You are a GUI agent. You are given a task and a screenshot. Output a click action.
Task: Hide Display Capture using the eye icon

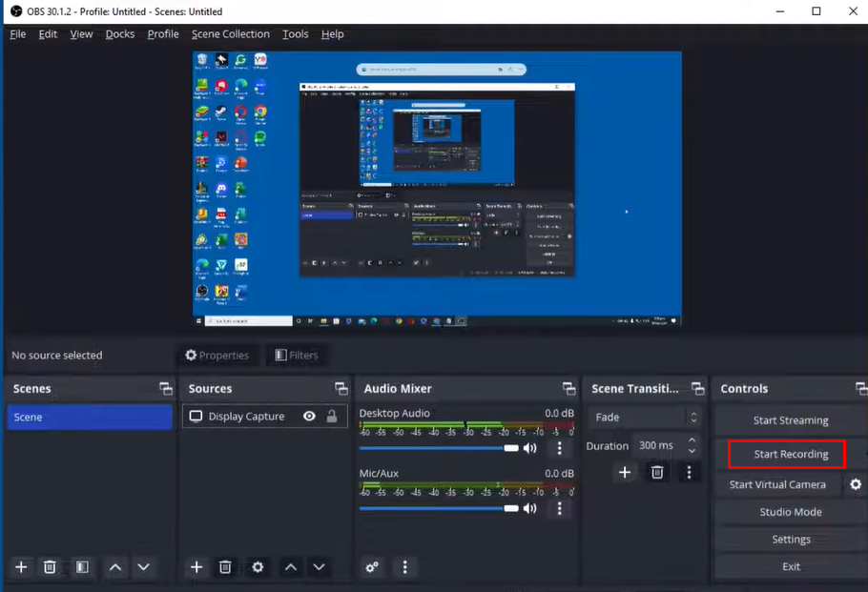click(x=308, y=416)
